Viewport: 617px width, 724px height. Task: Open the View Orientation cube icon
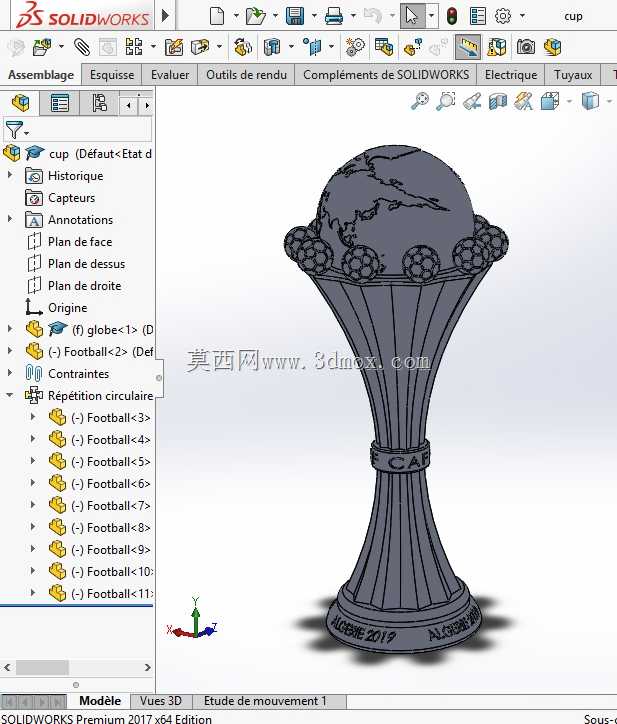[550, 101]
